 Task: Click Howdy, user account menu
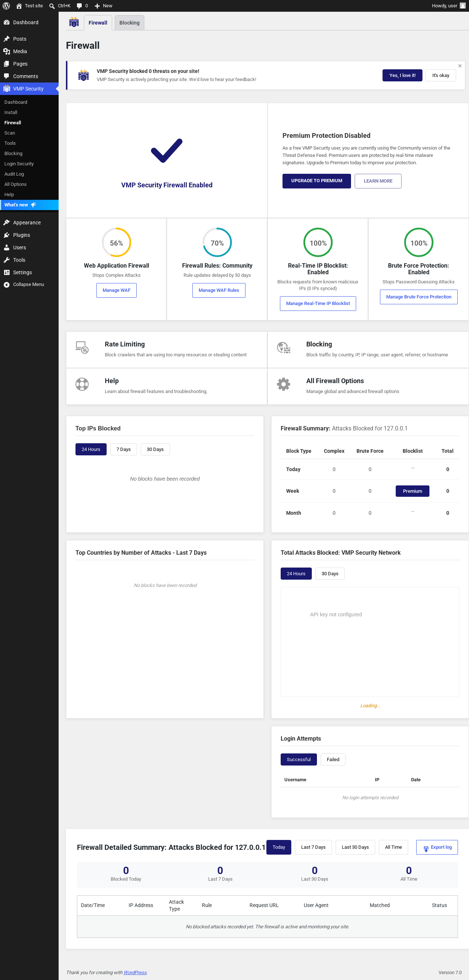click(448, 6)
